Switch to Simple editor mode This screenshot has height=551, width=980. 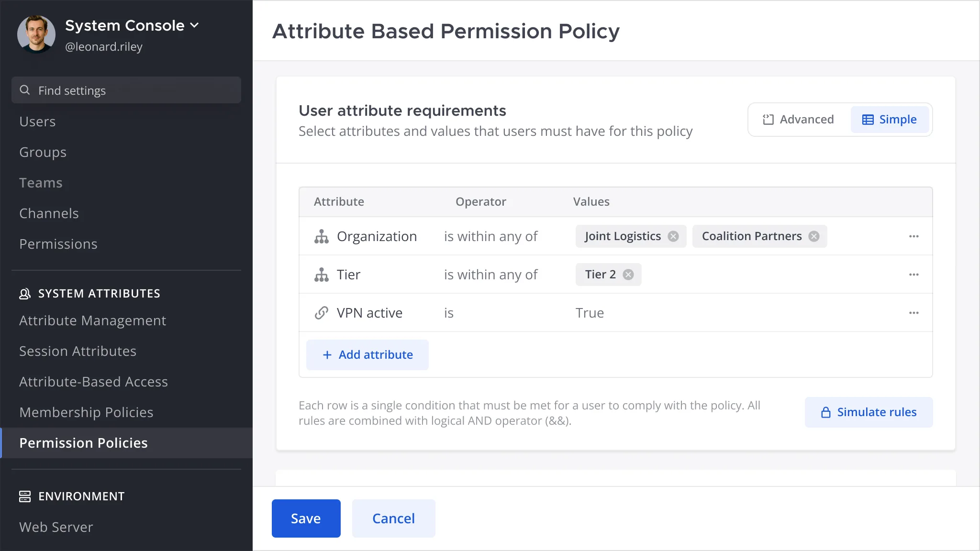[890, 120]
